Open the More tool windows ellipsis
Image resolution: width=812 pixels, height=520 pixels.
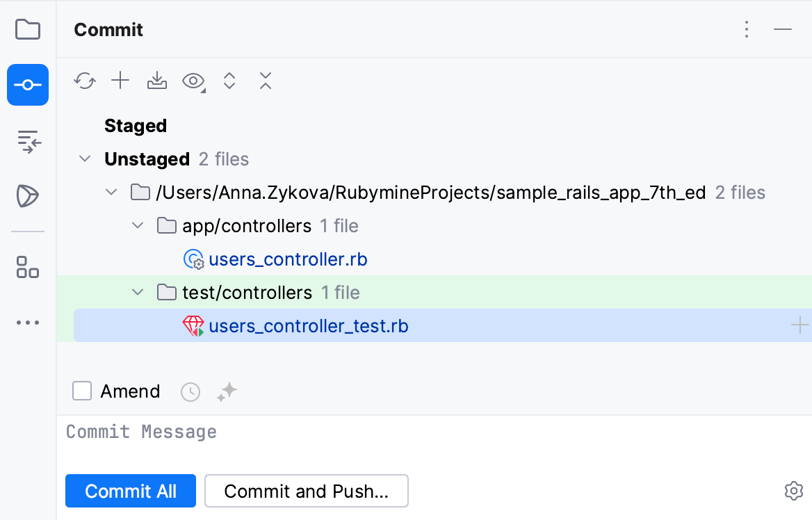(28, 323)
